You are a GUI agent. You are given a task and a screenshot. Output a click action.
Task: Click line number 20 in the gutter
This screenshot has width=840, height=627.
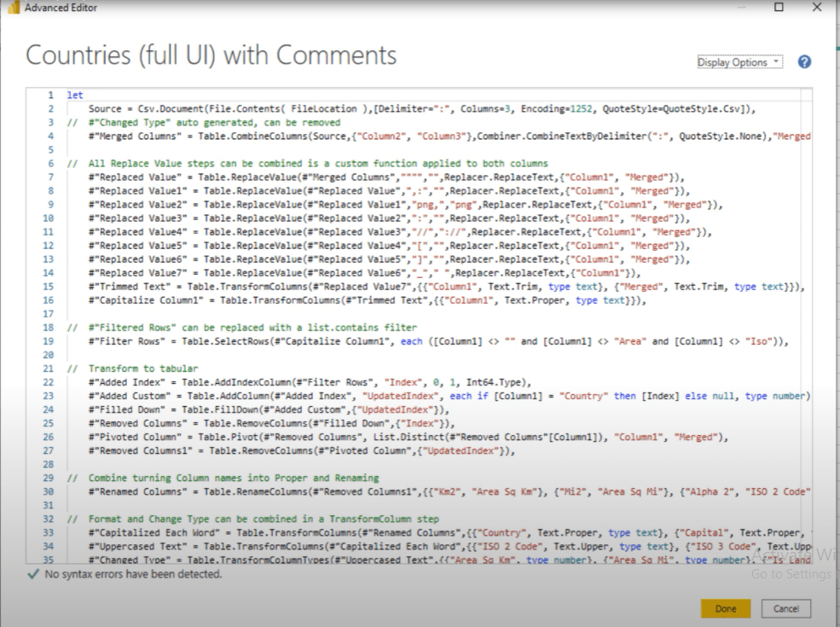click(x=49, y=355)
